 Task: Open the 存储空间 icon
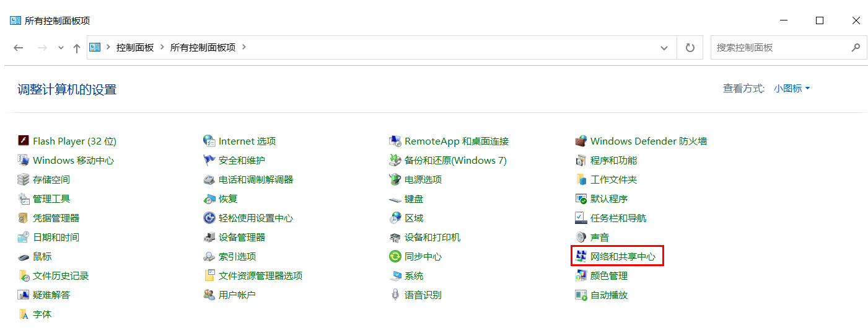pyautogui.click(x=24, y=179)
